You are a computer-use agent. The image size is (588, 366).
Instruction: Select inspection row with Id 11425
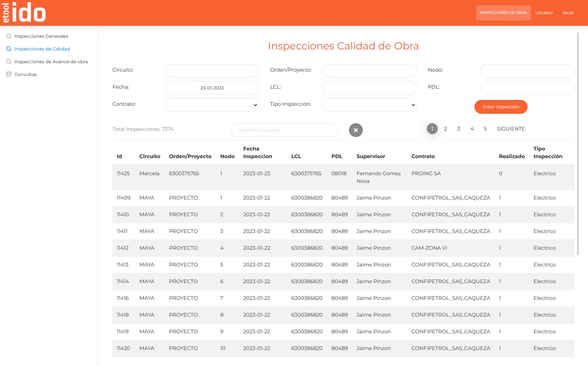pos(343,177)
